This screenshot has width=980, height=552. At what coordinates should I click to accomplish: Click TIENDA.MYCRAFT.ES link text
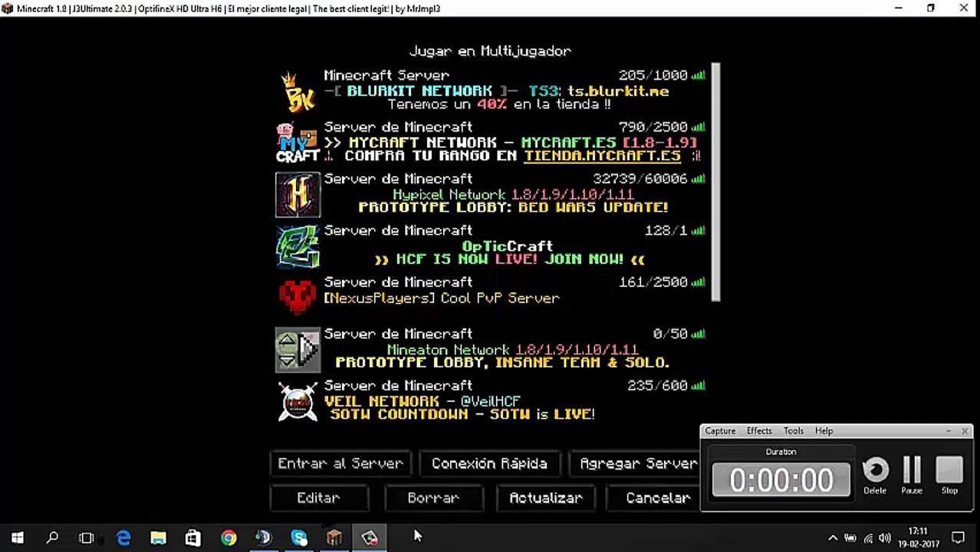pos(603,156)
